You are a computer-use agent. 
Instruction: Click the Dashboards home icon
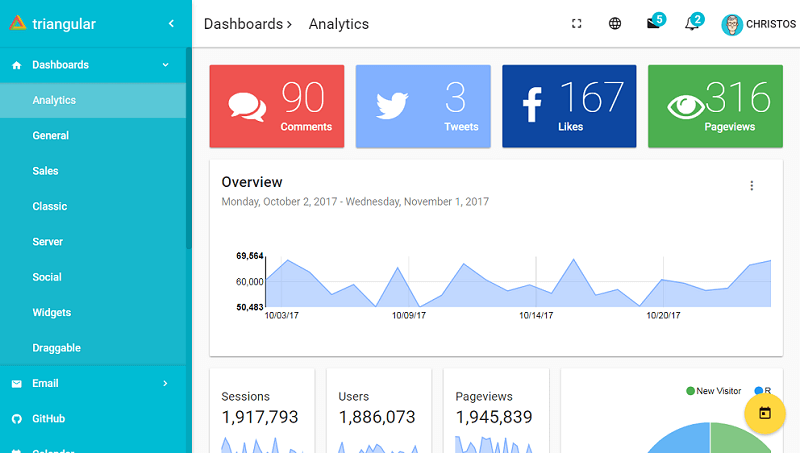tap(17, 65)
